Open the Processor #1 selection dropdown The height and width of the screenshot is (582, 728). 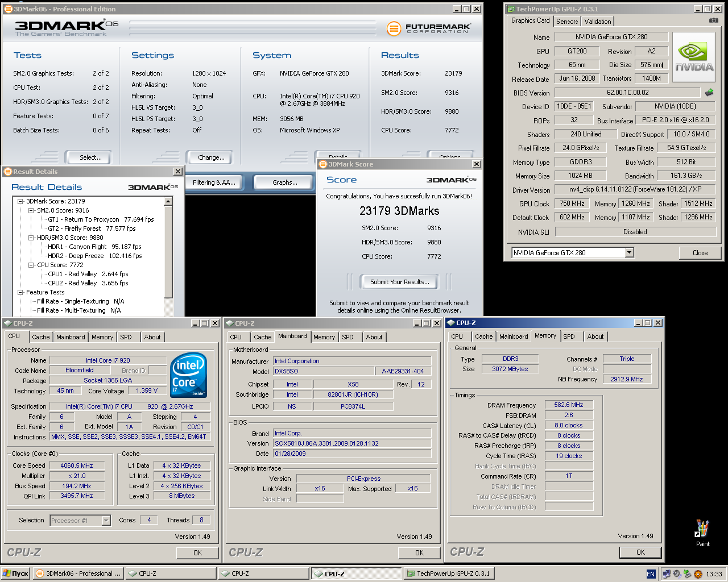click(106, 520)
